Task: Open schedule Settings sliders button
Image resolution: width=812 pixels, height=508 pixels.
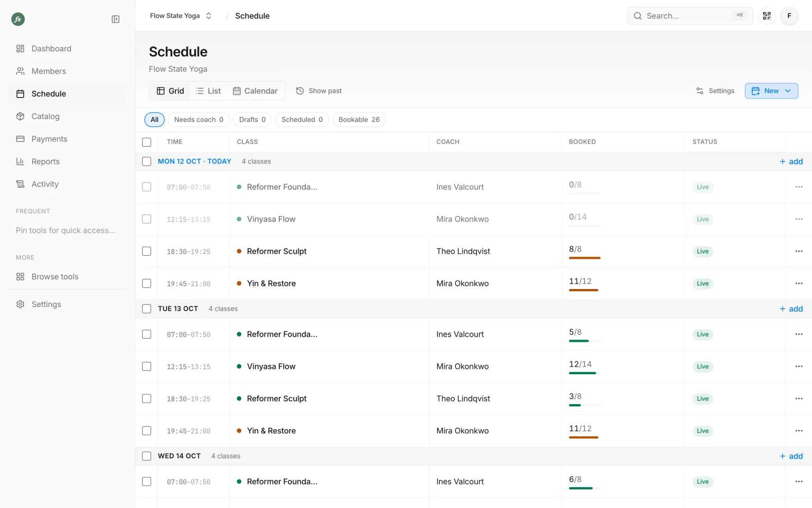Action: click(x=715, y=91)
